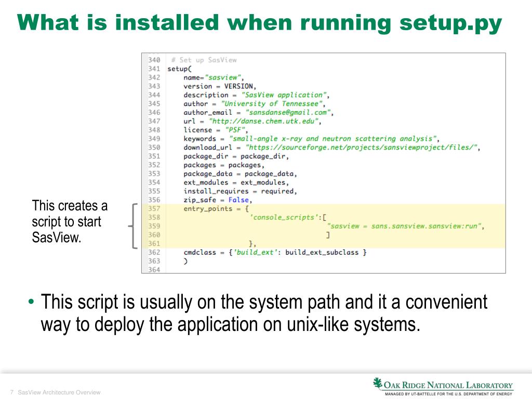Screen dimensions: 532x399
Task: Select "ext_modules = ext_modules," line
Action: point(236,182)
